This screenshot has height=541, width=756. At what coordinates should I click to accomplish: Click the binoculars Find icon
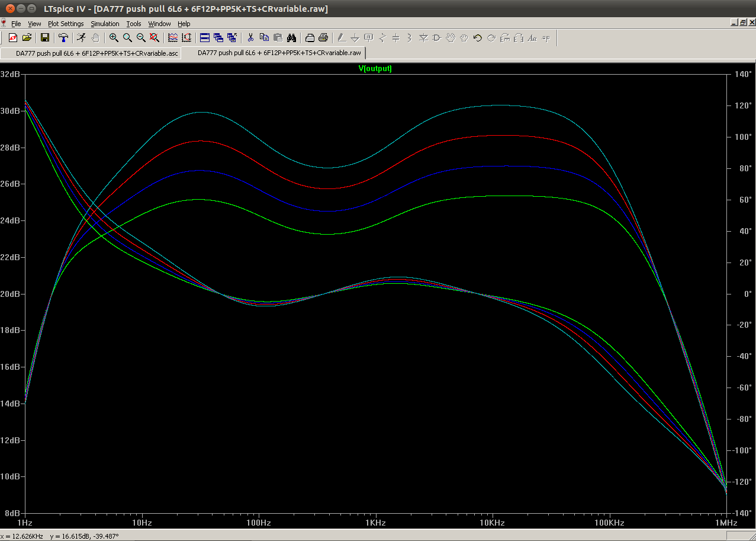coord(291,38)
